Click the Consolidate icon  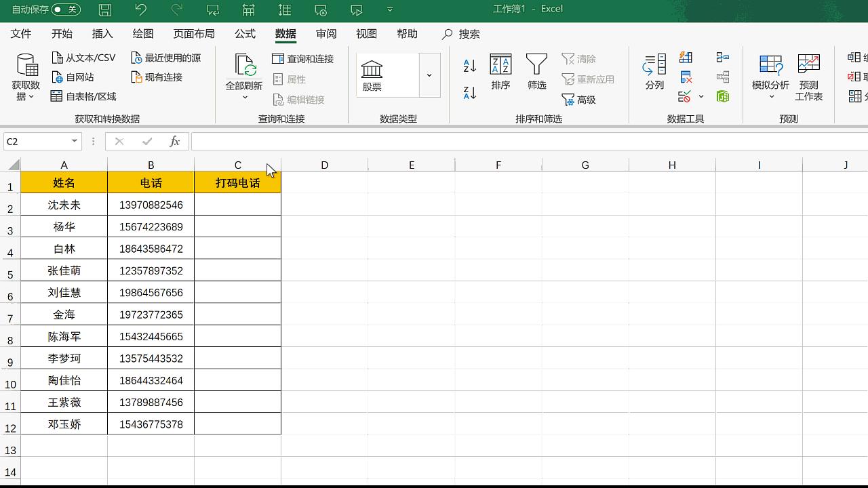pyautogui.click(x=723, y=58)
